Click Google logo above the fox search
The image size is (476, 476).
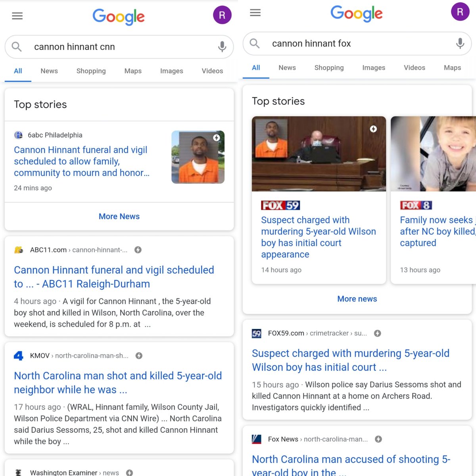point(357,13)
